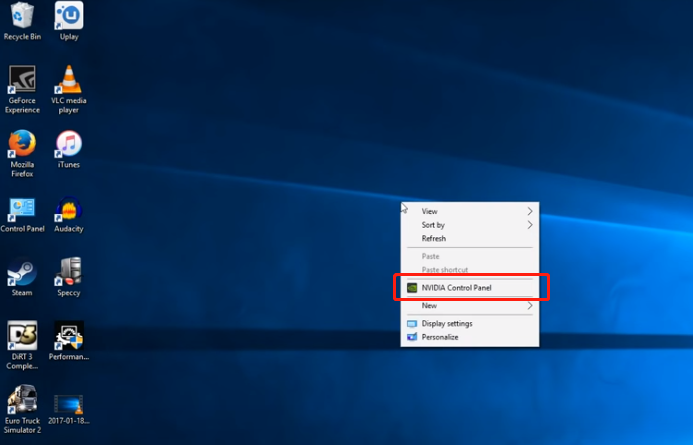
Task: Select the Control Panel desktop icon
Action: pos(22,214)
